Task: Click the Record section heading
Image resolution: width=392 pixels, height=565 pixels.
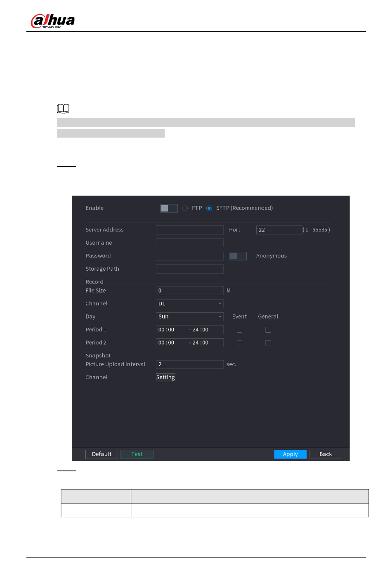Action: click(x=94, y=282)
